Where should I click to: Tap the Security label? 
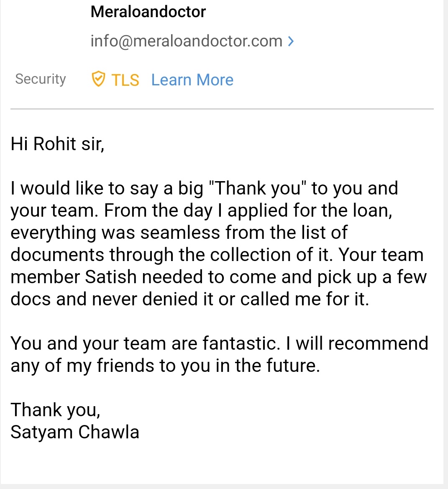click(41, 79)
